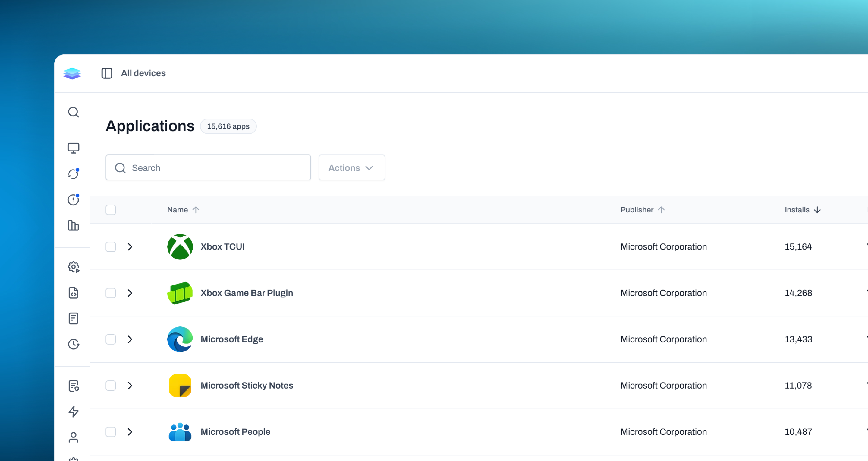Sort the table by Name column
Image resolution: width=868 pixels, height=461 pixels.
[x=183, y=210]
